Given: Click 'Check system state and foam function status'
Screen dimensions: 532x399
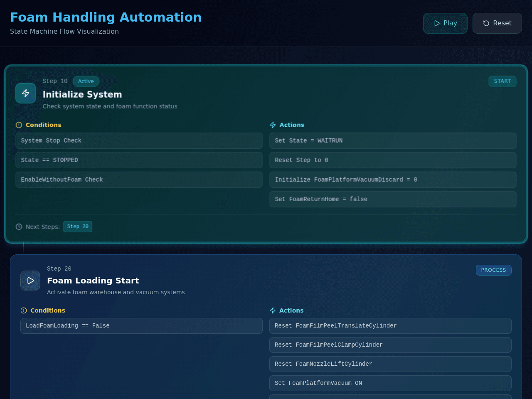Looking at the screenshot, I should point(110,106).
